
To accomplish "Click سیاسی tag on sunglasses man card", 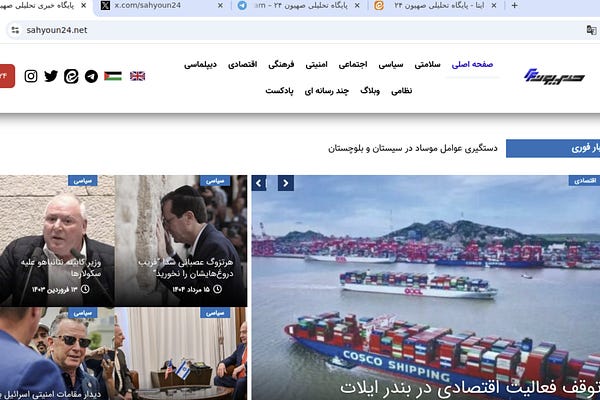I will pyautogui.click(x=83, y=313).
